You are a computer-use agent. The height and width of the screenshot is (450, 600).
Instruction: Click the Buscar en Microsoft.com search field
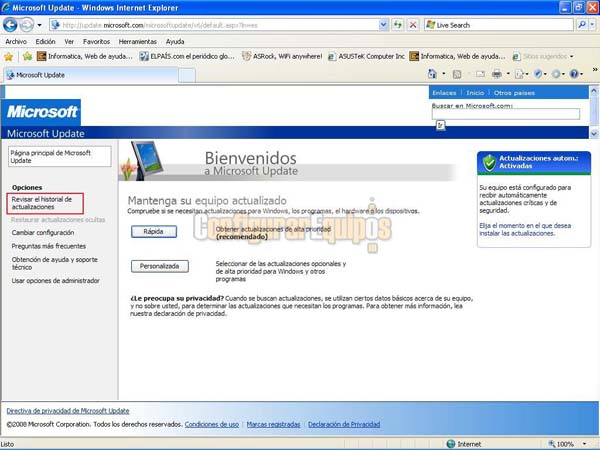coord(506,114)
